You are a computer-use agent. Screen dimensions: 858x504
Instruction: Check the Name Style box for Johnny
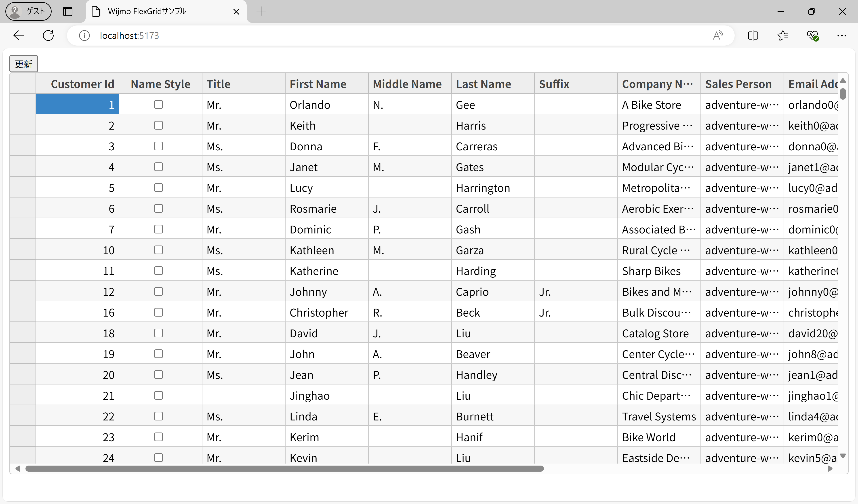click(158, 291)
